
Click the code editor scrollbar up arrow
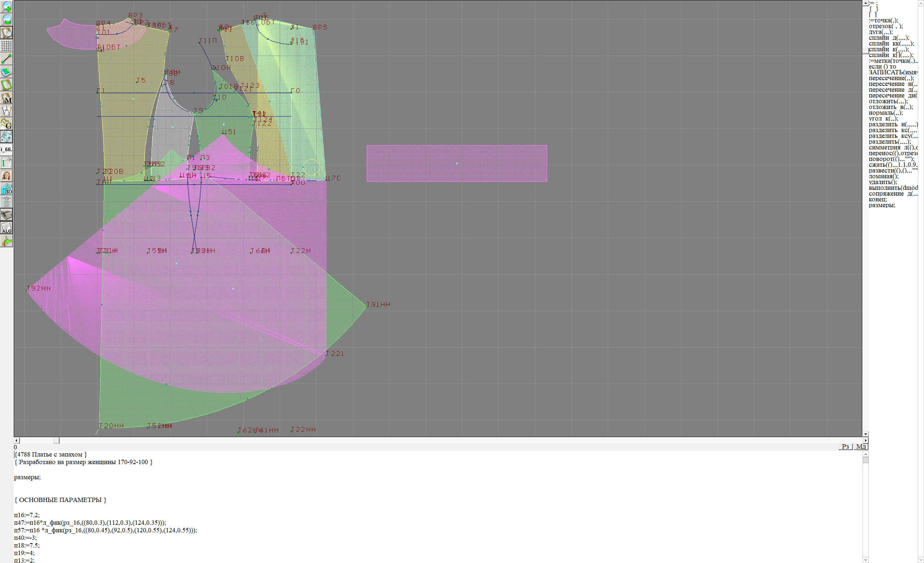pos(866,454)
